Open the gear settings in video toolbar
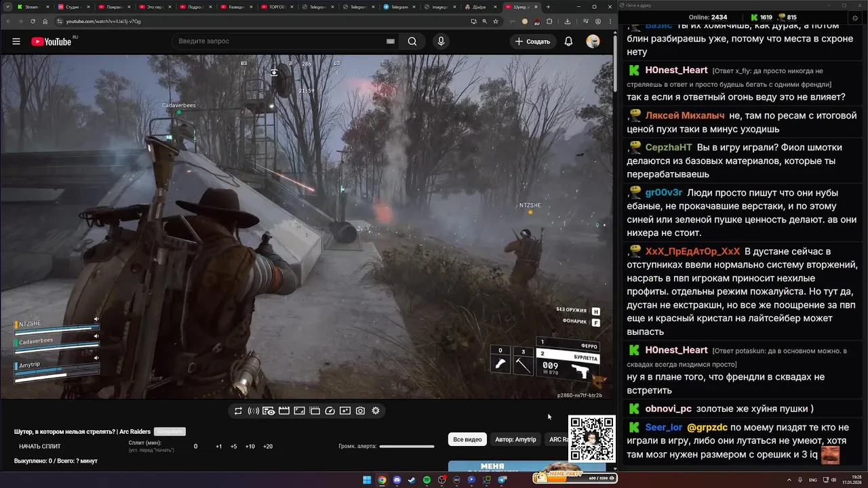This screenshot has width=868, height=488. pos(376,411)
